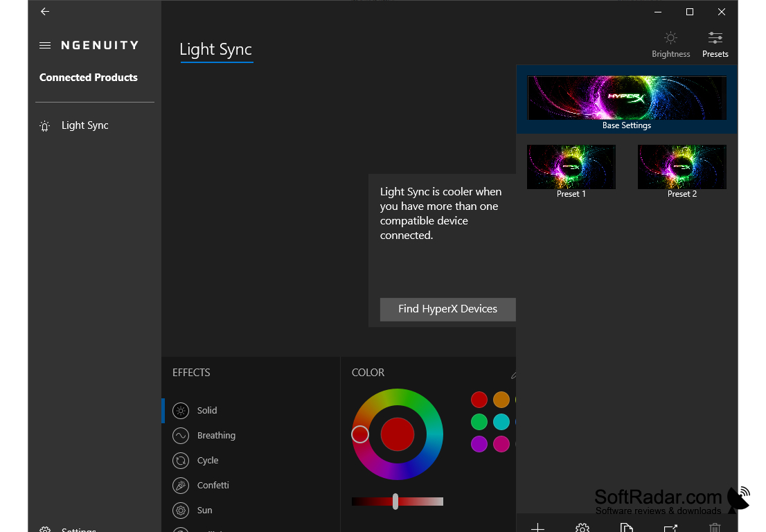The height and width of the screenshot is (532, 766).
Task: Open Brightness controls in the top bar
Action: [x=670, y=39]
